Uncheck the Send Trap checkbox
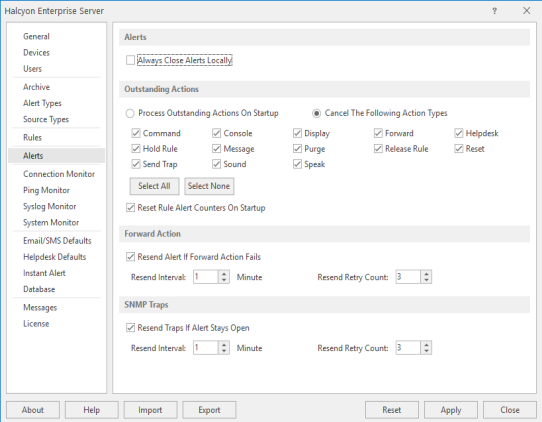542x422 pixels. click(x=136, y=164)
